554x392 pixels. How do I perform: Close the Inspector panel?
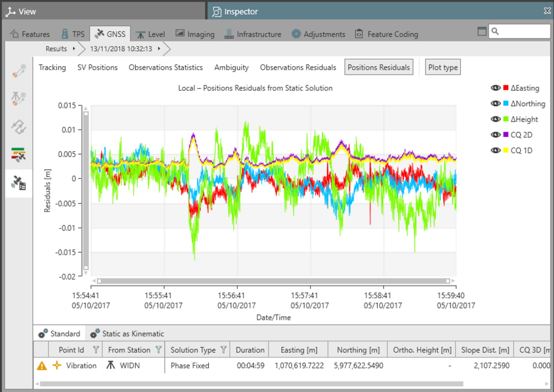pyautogui.click(x=547, y=11)
